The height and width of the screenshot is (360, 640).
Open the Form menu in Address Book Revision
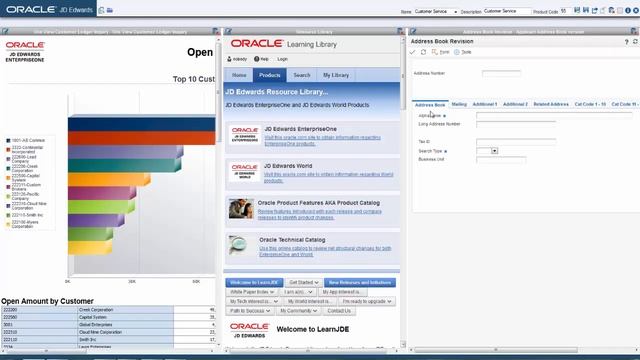pos(440,52)
